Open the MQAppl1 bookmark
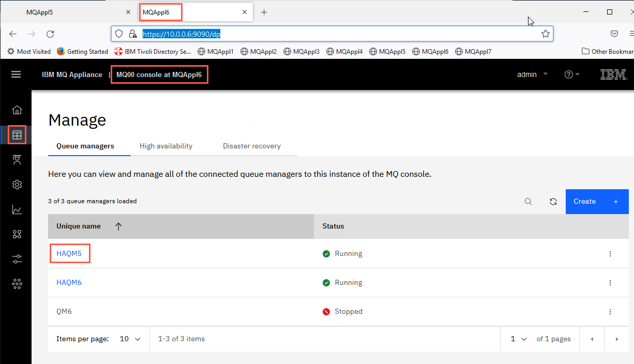The image size is (634, 364). click(x=216, y=51)
